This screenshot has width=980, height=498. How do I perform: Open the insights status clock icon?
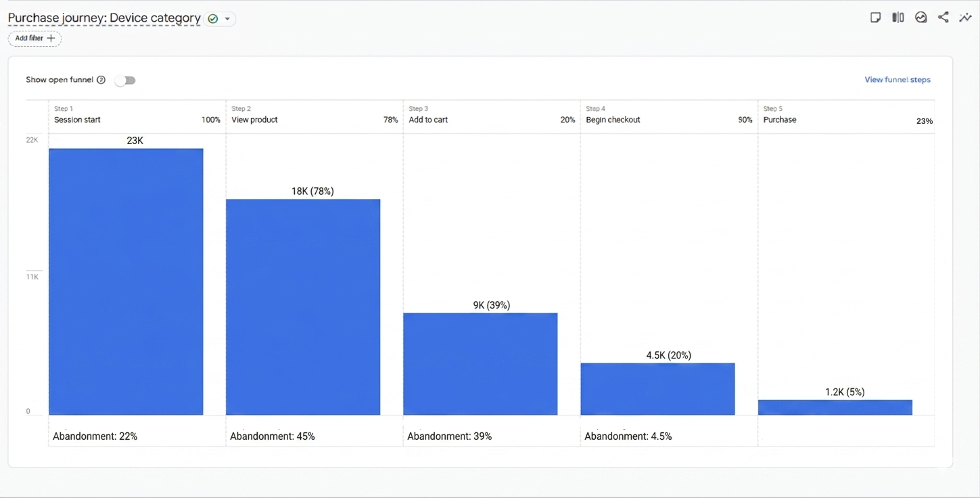point(920,17)
